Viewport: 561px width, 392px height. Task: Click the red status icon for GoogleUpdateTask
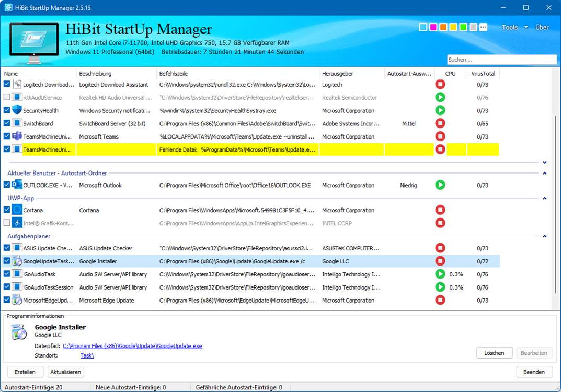click(440, 261)
